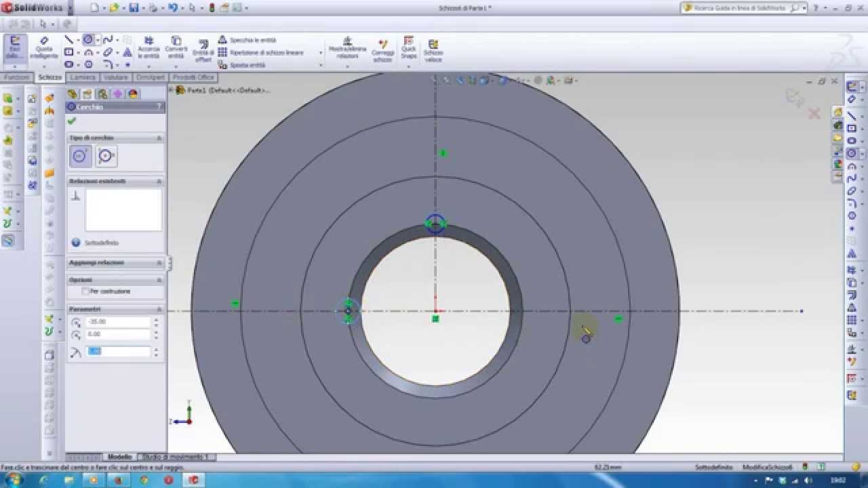
Task: Click Accorcia le entità trim tool
Action: [149, 48]
